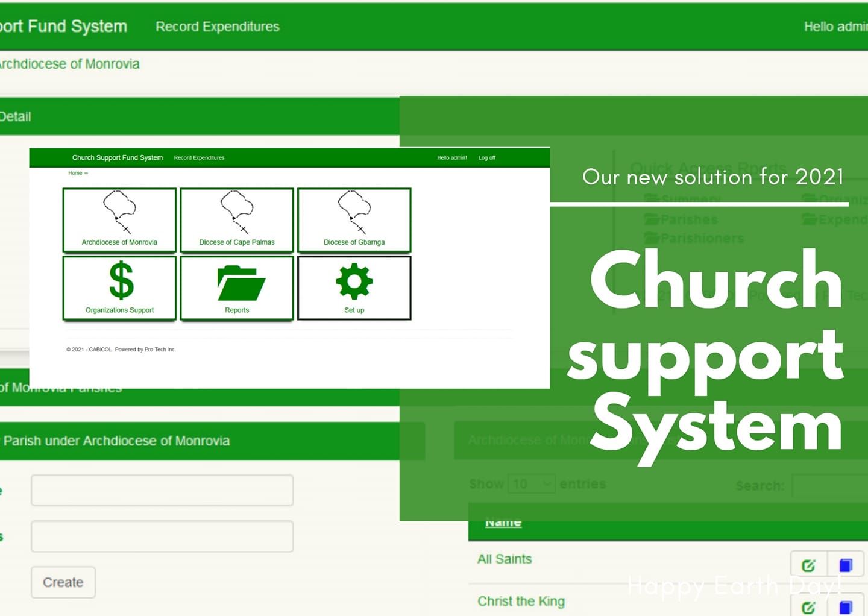868x616 pixels.
Task: Open the Parishes quick report link
Action: point(681,219)
